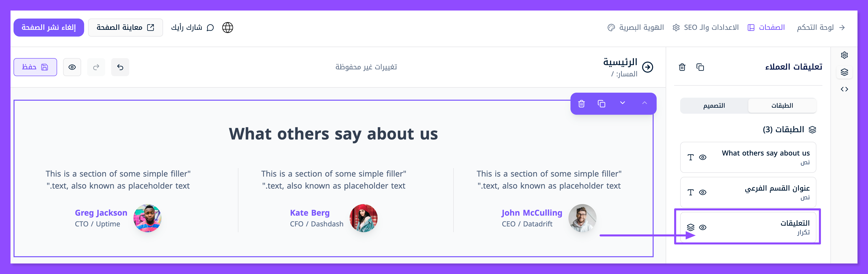
Task: Click the copy icon beside تعليقات العملاء
Action: 700,67
